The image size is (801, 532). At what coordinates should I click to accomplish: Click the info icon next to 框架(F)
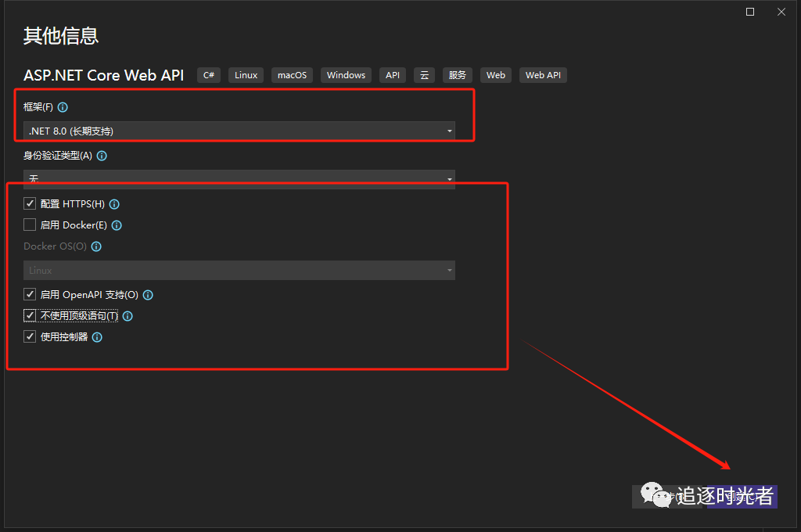(x=63, y=107)
